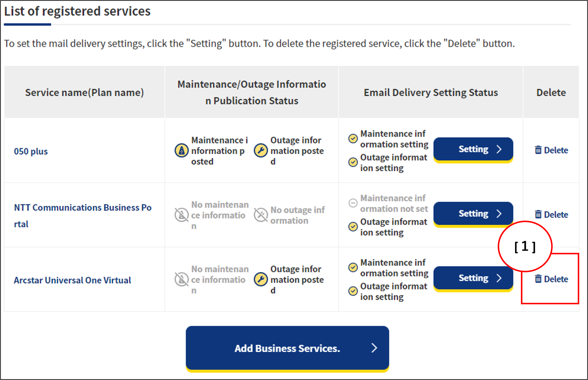Click trash icon in NTT Communications row
Screen dimensions: 588x380
pos(538,214)
